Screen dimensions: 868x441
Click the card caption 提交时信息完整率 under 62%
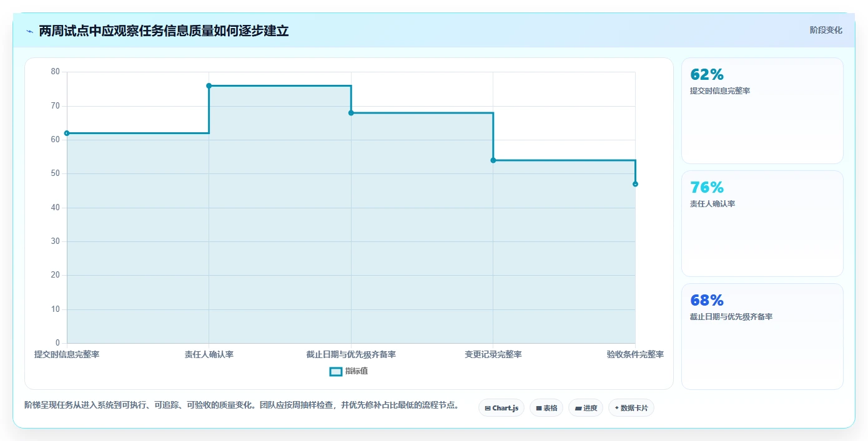[x=720, y=91]
